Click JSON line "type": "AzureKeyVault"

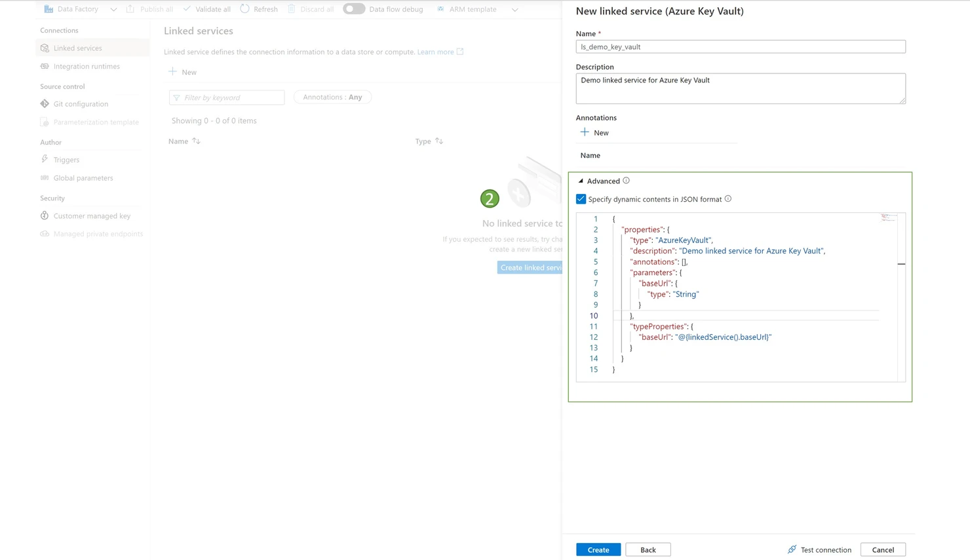pos(671,240)
